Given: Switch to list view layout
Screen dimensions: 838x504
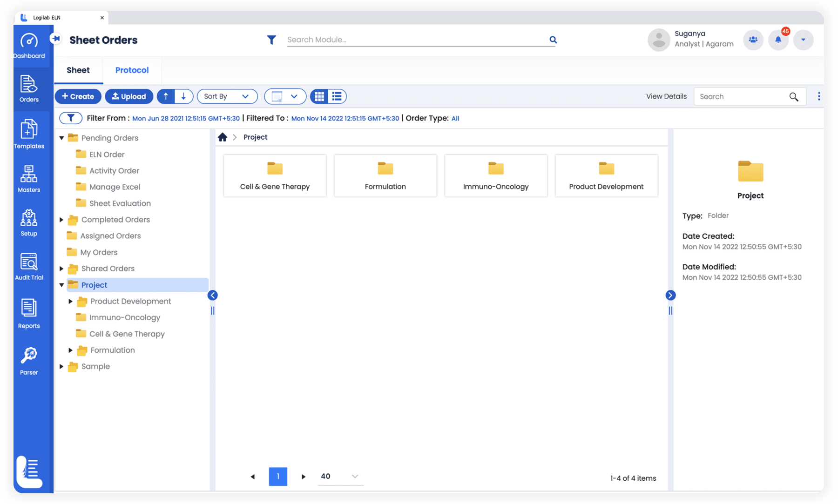Looking at the screenshot, I should coord(337,96).
